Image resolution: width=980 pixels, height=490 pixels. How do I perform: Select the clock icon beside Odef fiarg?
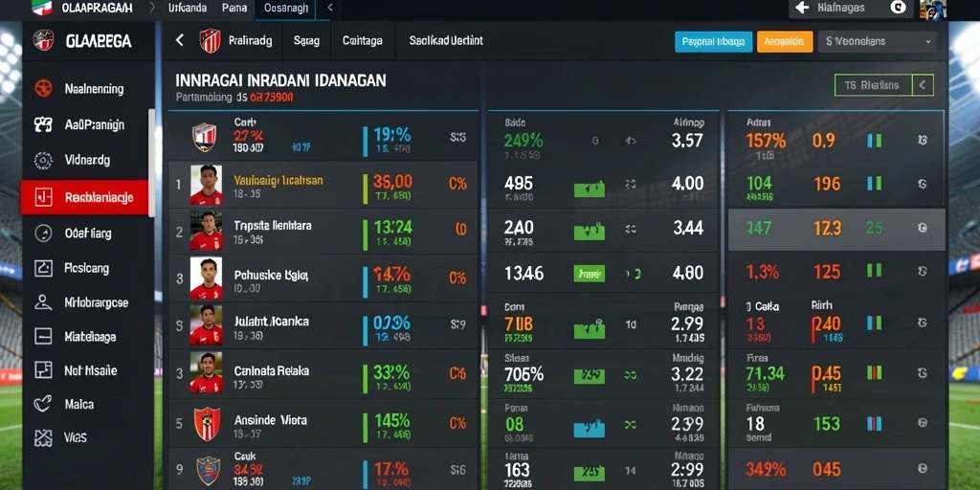43,234
